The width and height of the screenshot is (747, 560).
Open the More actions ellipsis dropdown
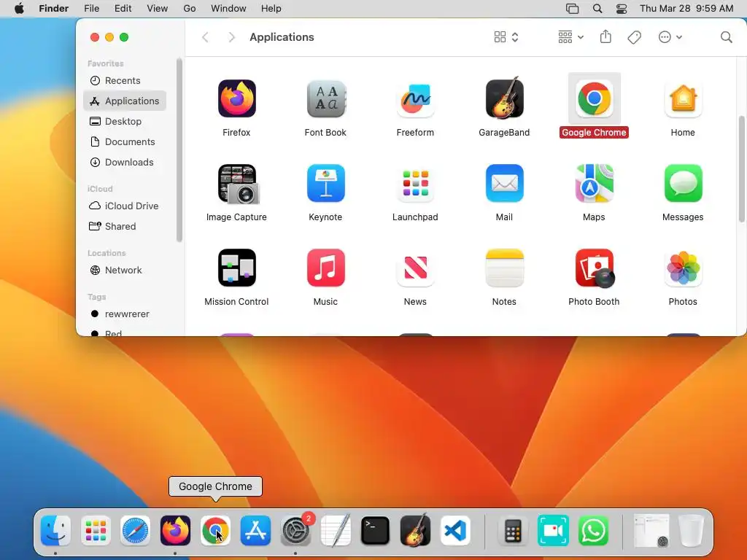tap(670, 37)
